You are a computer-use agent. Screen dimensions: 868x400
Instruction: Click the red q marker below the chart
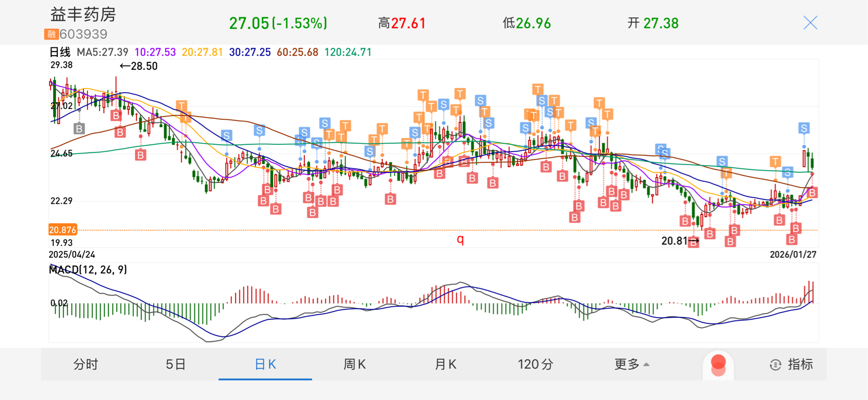pos(460,239)
